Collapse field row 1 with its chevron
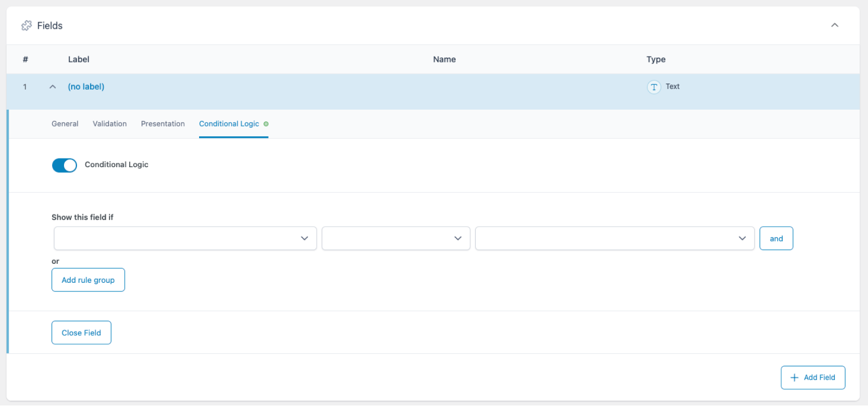Viewport: 868px width, 406px height. 53,87
